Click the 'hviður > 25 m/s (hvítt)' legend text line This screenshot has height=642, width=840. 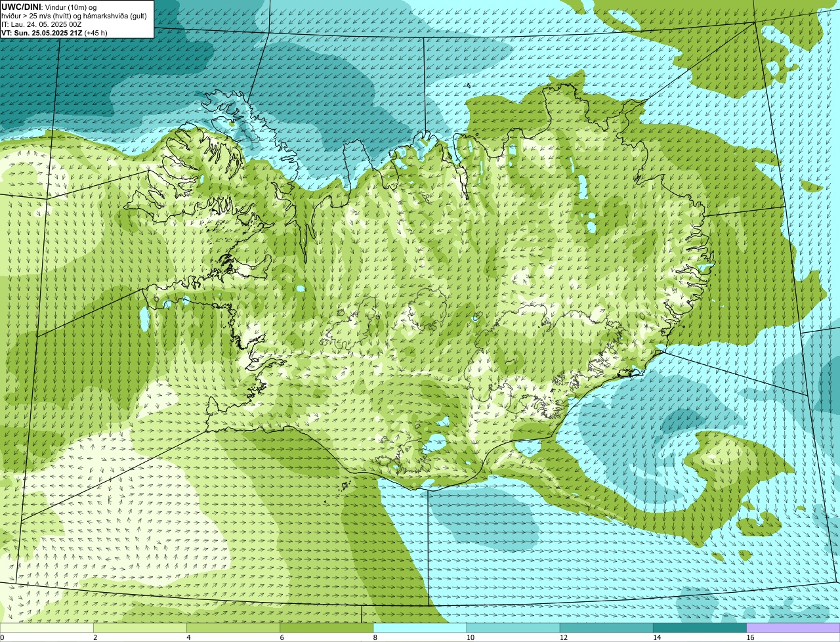[x=74, y=15]
